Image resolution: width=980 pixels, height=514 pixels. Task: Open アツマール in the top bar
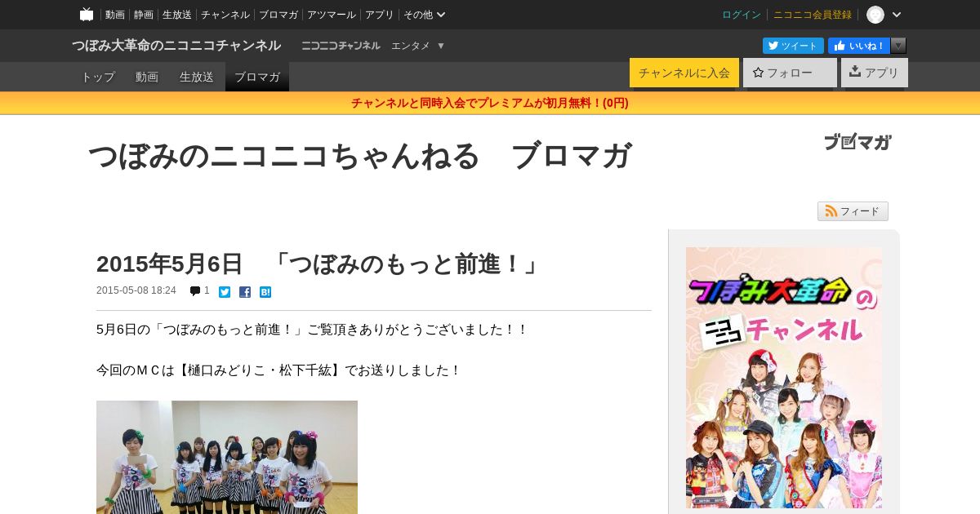(x=332, y=15)
